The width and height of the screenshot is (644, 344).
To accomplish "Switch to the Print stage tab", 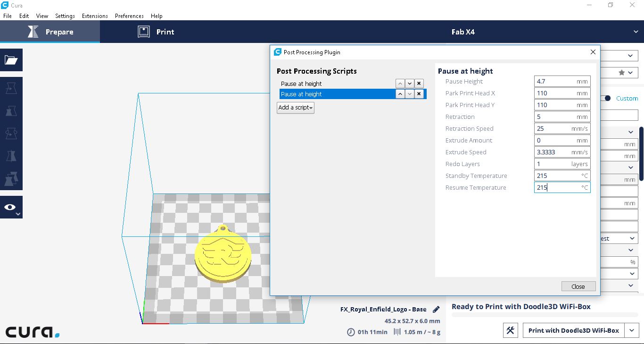I will coord(156,32).
